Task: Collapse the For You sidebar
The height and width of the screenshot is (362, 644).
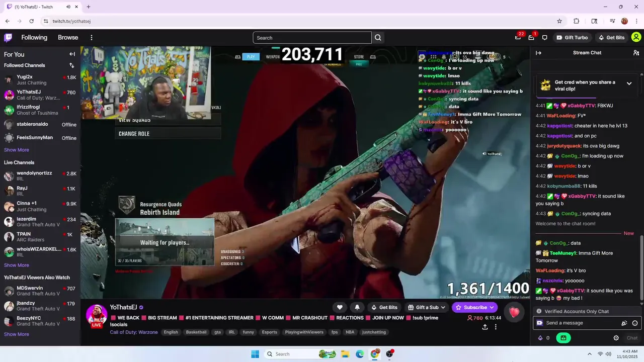Action: pyautogui.click(x=72, y=54)
